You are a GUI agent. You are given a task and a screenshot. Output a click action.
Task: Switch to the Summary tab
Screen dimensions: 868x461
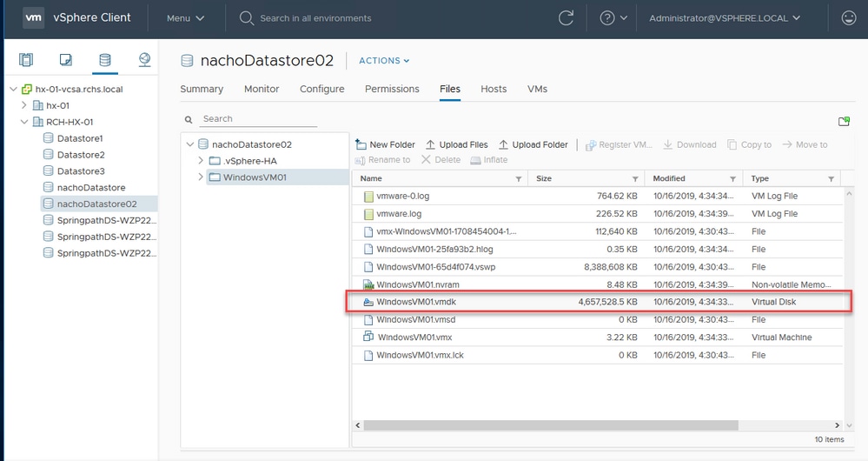point(202,89)
